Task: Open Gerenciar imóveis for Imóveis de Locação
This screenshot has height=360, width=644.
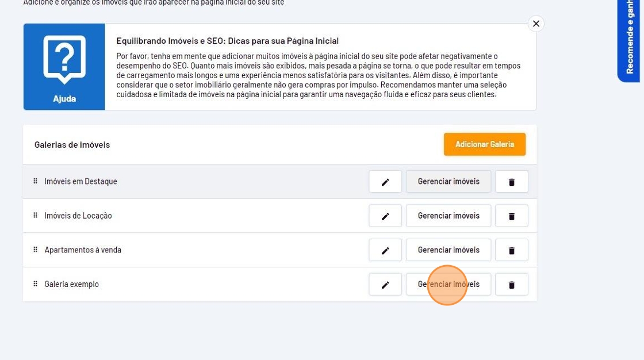Action: pos(448,216)
